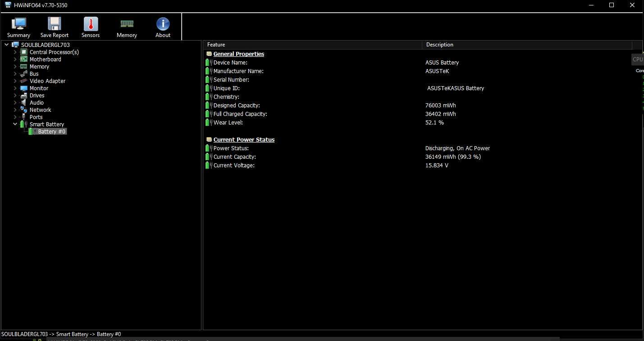Click the 15.834 V voltage value
Viewport: 644px width, 341px height.
click(437, 165)
